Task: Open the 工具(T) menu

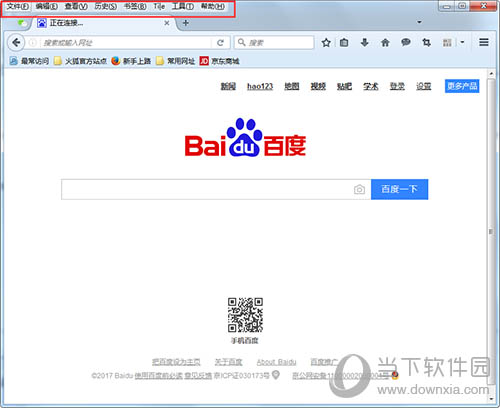Action: (x=183, y=6)
